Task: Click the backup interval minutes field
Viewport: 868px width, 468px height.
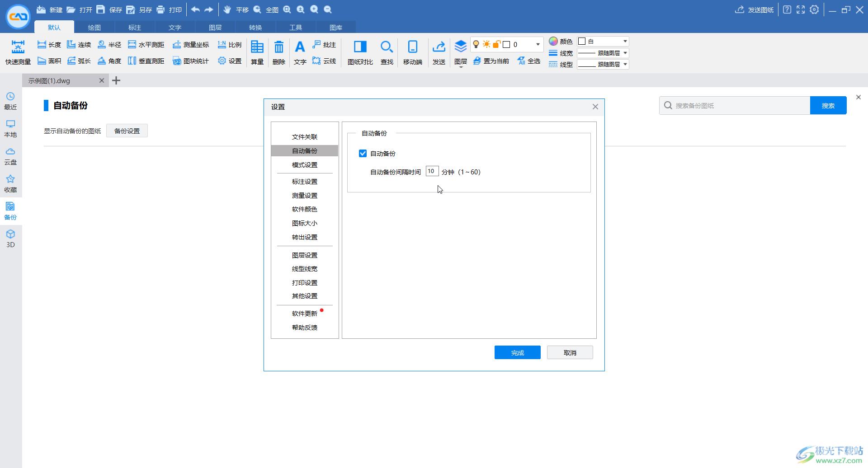Action: click(x=432, y=171)
